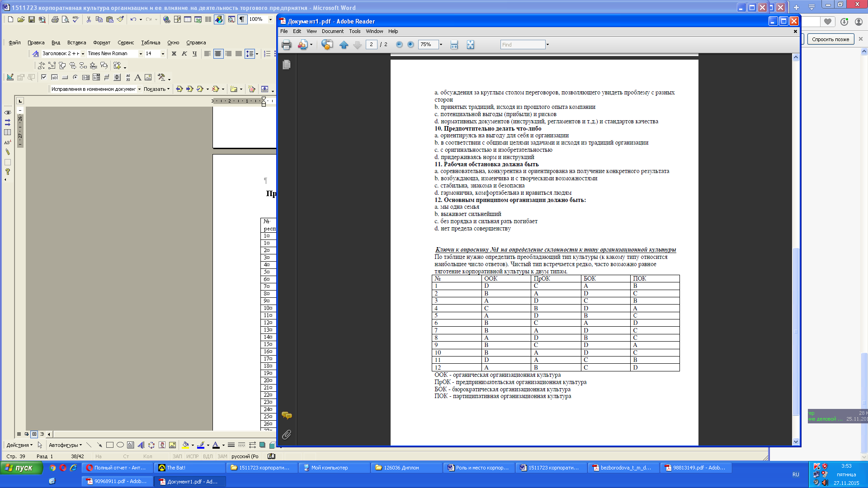Run spelling check in Word
The height and width of the screenshot is (488, 868).
pyautogui.click(x=75, y=19)
